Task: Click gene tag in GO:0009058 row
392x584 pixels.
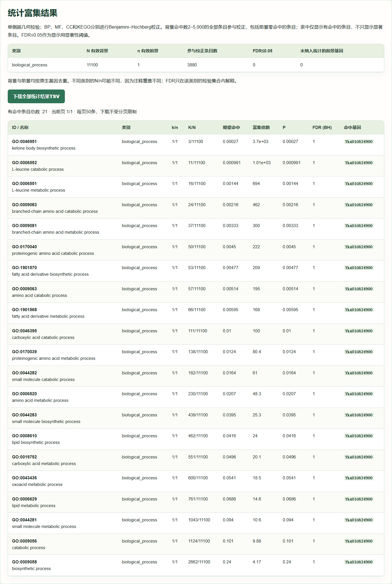Action: tap(359, 562)
